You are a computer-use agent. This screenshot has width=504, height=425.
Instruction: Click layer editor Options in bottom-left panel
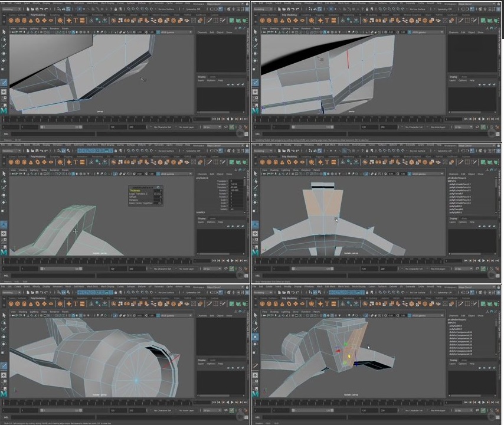[x=211, y=364]
